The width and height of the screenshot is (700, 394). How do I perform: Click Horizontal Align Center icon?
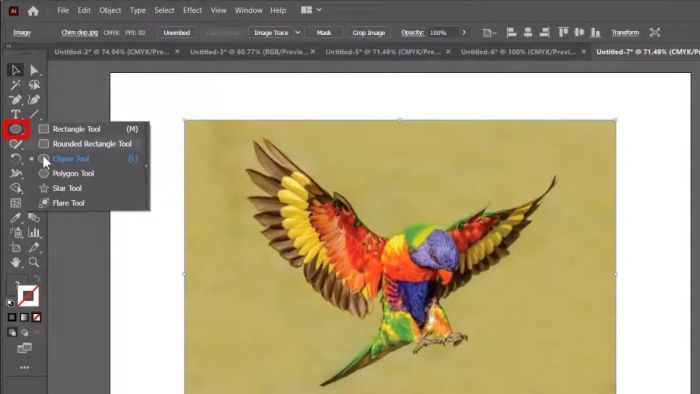[528, 32]
